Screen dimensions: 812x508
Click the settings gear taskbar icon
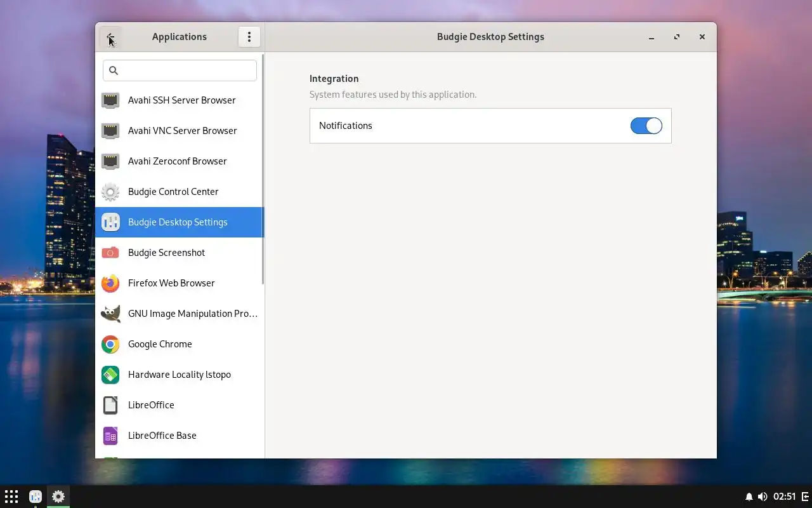pyautogui.click(x=58, y=497)
